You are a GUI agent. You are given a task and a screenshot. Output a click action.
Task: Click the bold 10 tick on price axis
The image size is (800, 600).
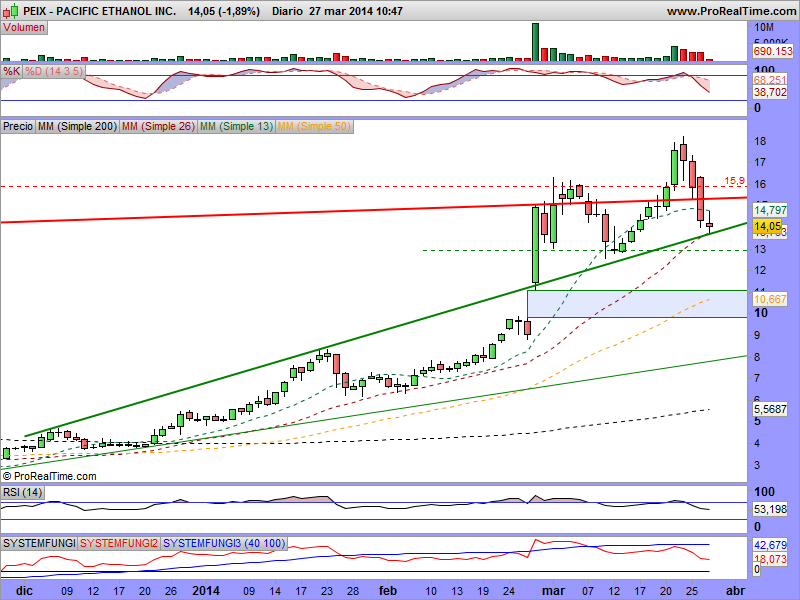[x=761, y=313]
